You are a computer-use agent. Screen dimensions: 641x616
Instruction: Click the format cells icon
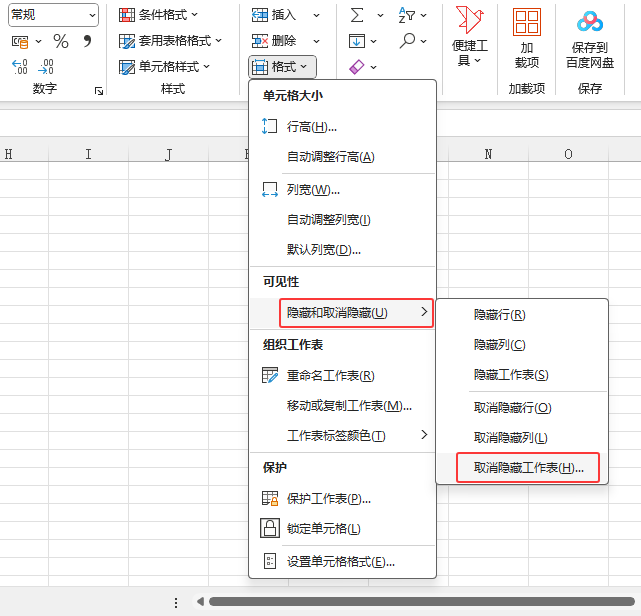click(x=269, y=561)
